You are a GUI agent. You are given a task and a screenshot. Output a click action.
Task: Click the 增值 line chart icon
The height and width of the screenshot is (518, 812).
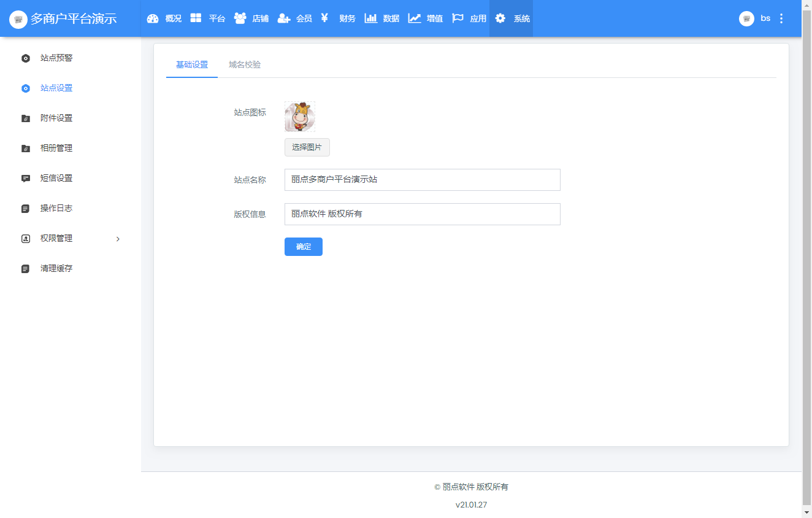tap(415, 18)
